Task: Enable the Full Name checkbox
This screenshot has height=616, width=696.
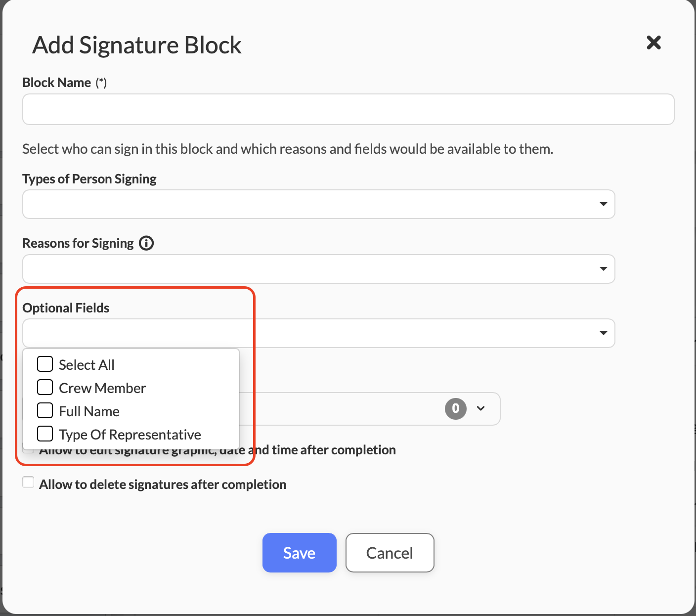Action: pyautogui.click(x=45, y=411)
